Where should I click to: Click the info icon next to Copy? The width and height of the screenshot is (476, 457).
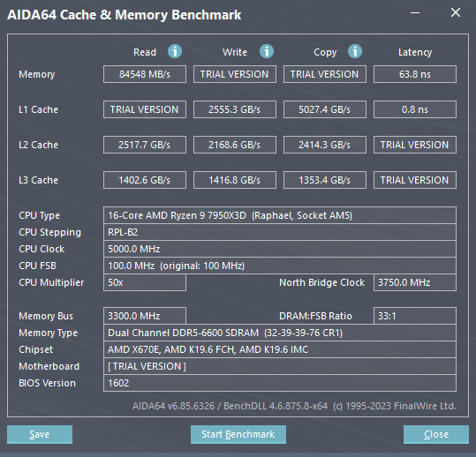[355, 51]
